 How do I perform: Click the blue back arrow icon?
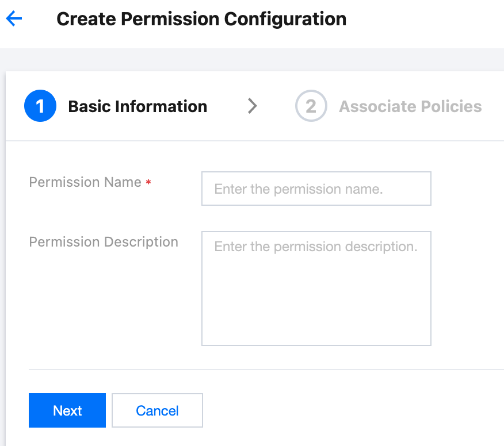pos(14,19)
